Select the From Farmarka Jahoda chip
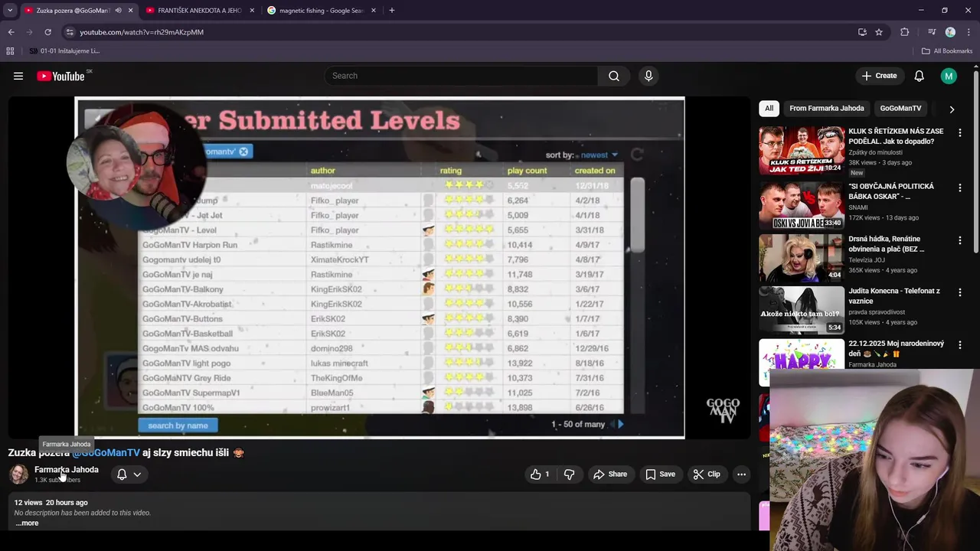The image size is (980, 551). point(827,109)
